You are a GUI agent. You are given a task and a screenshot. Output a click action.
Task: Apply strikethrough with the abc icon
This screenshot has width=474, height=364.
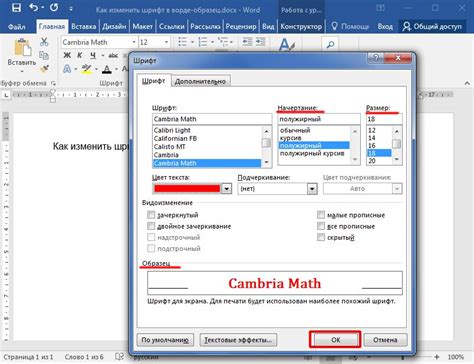(113, 55)
